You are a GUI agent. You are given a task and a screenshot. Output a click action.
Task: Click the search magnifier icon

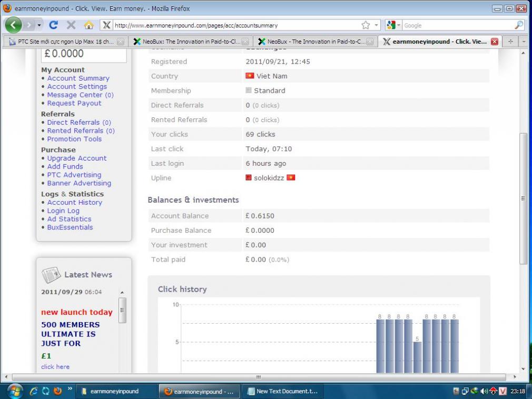(x=519, y=25)
